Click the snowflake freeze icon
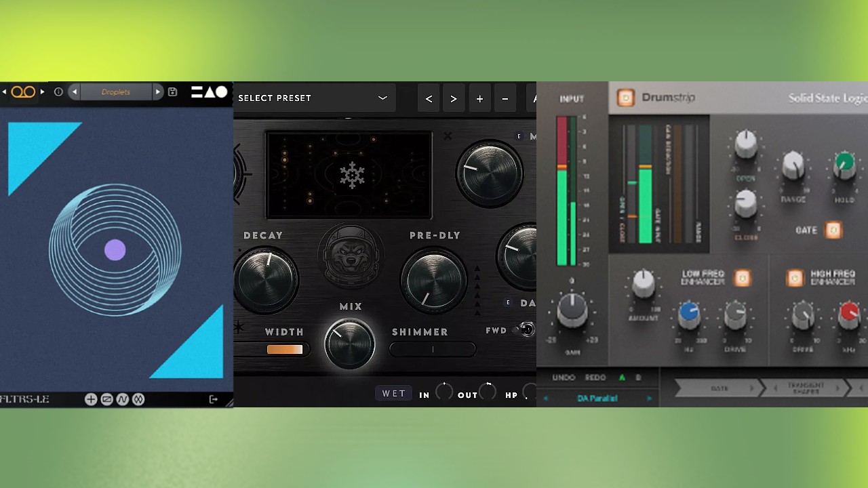 coord(352,175)
